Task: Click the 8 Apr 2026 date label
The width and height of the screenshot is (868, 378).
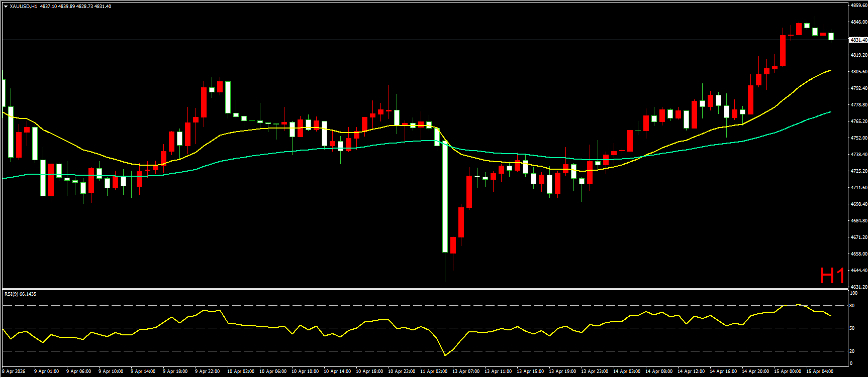Action: point(14,371)
